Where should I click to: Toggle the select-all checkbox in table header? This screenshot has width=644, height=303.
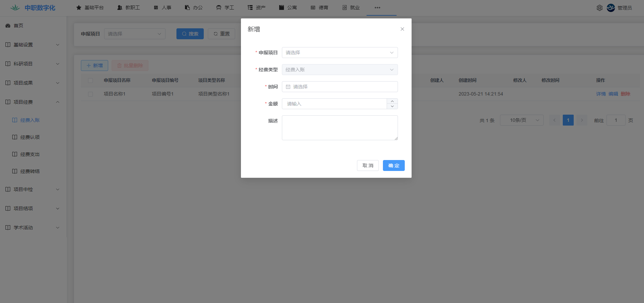pos(90,81)
